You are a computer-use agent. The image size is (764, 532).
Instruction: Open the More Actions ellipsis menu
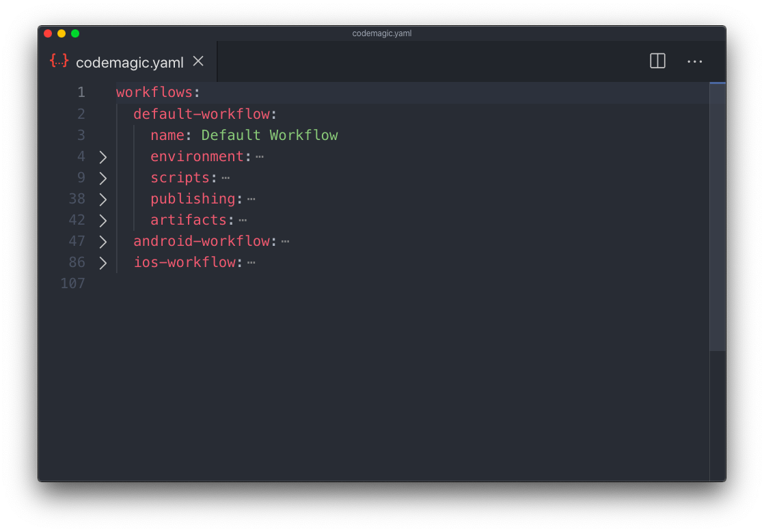(695, 61)
